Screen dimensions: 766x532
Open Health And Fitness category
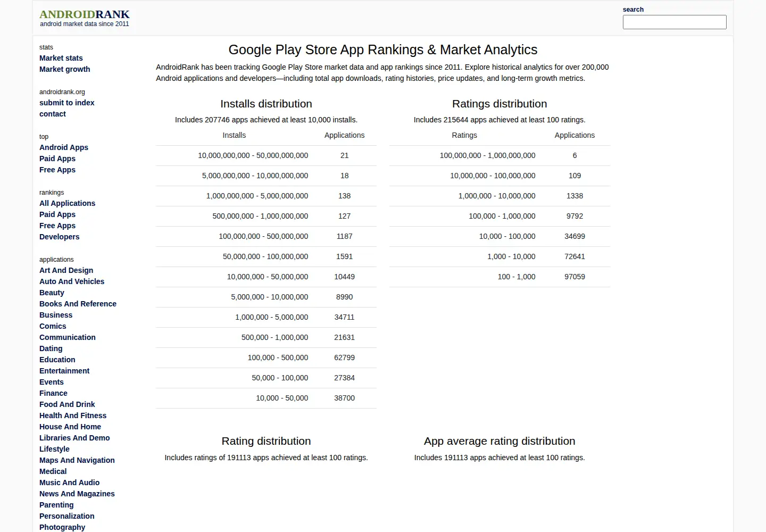coord(73,415)
